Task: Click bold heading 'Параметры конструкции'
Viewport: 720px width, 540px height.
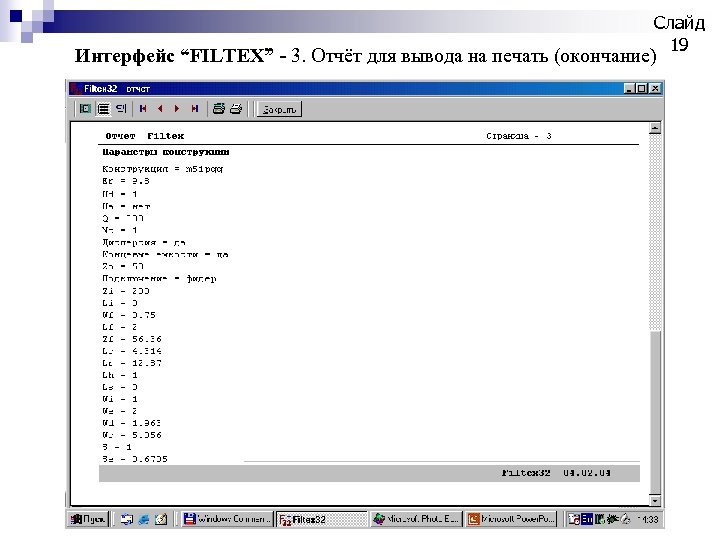Action: pos(166,152)
